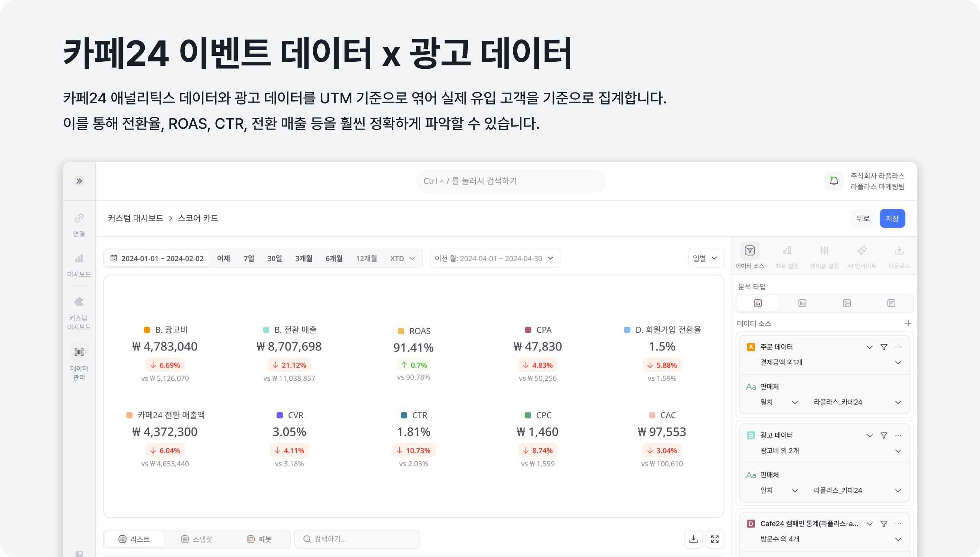Select the 데이터 관리 barcode icon
Screen dimensions: 980x557
[79, 351]
